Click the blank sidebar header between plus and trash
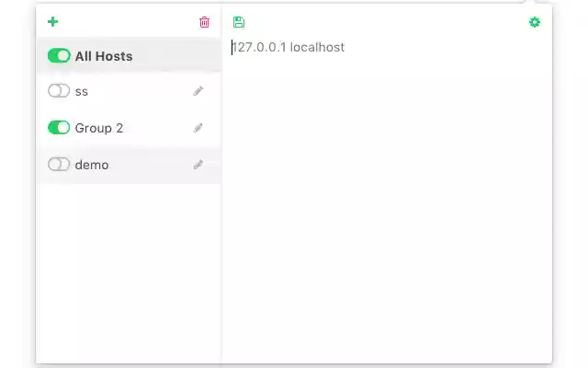Screen dimensions: 588x368 (129, 22)
